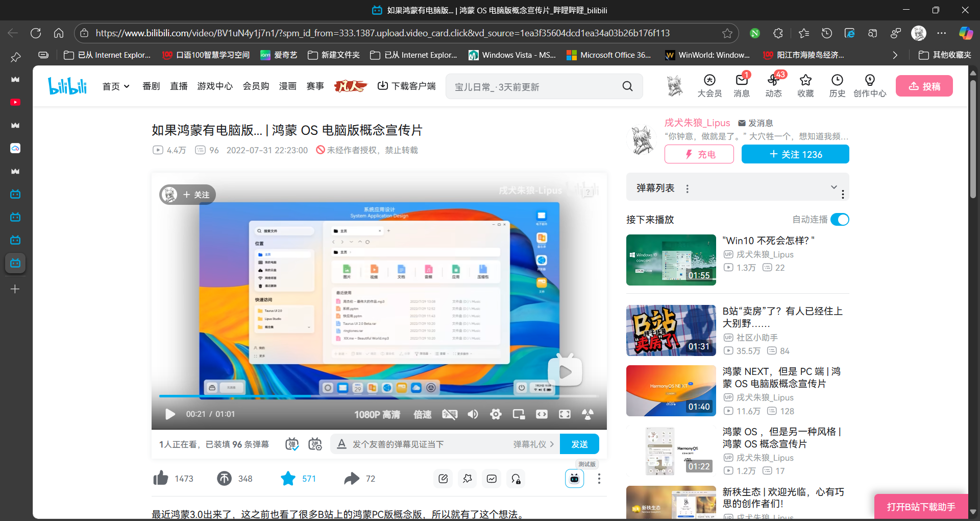
Task: Open video player settings gear
Action: (496, 414)
